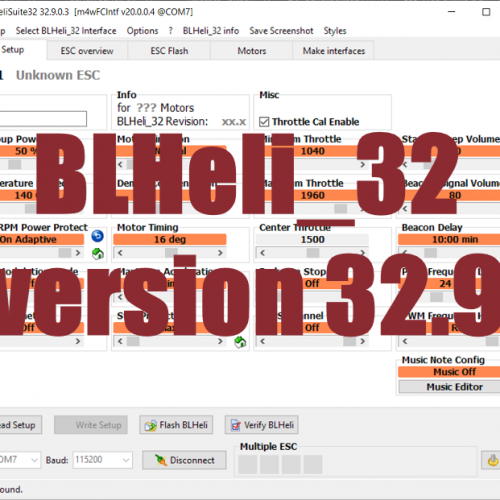Increase Motor Timing with the right arrow
Screen dimensions: 500x500
point(220,253)
